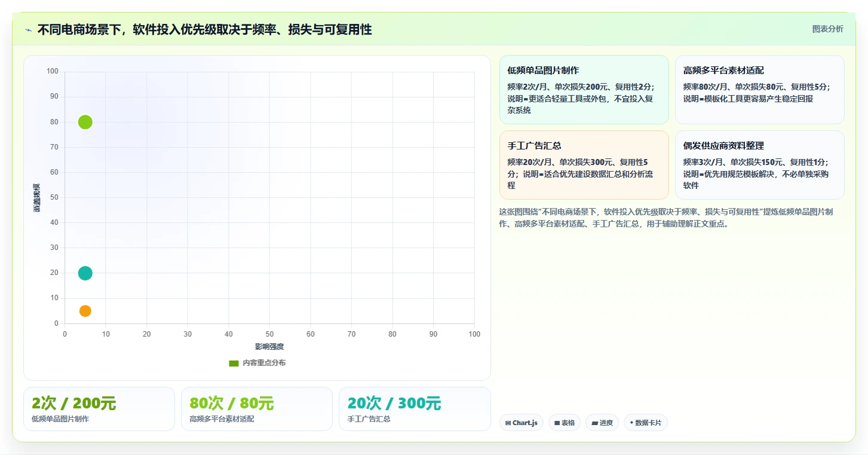The height and width of the screenshot is (455, 868).
Task: Click the light green bubble at 80
Action: tap(85, 122)
